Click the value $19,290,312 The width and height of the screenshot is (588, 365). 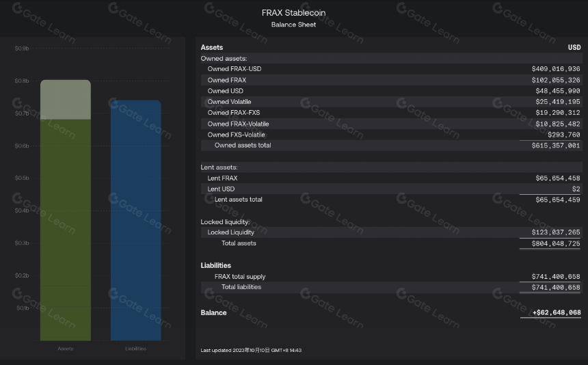[558, 113]
